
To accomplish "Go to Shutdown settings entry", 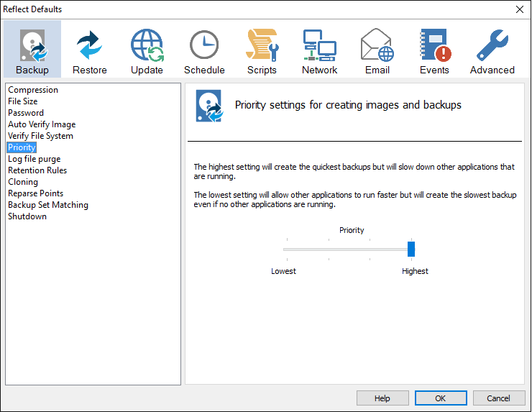I will pyautogui.click(x=27, y=216).
